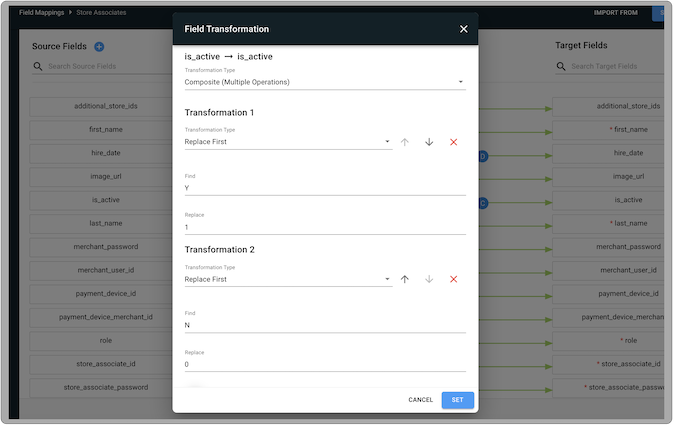
Task: Select source field merchant_user_id
Action: (101, 270)
